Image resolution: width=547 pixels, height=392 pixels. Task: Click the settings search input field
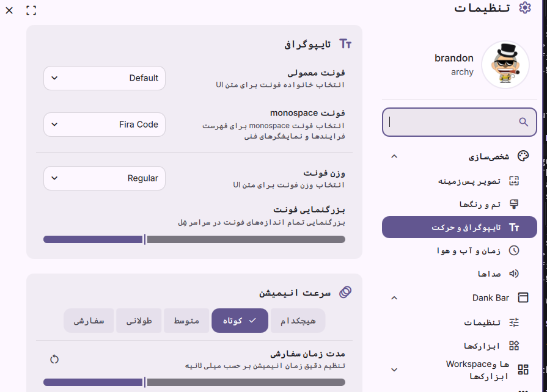point(452,122)
